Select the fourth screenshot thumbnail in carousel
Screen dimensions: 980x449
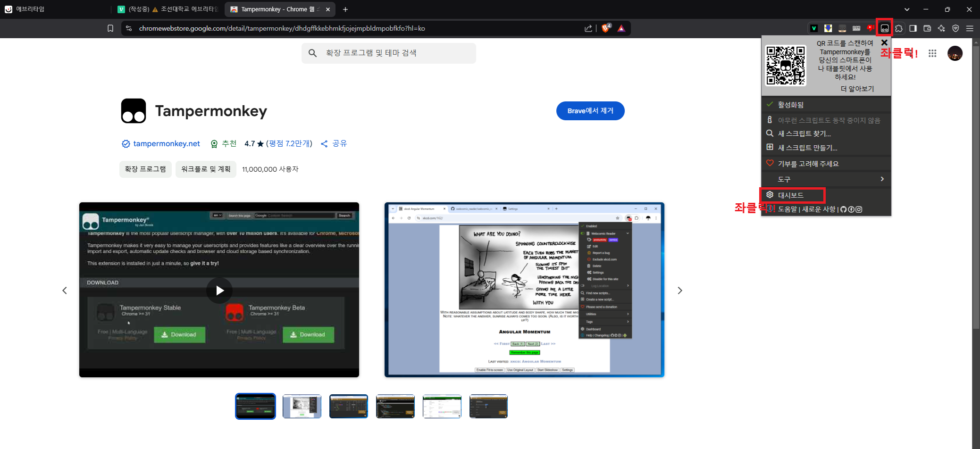tap(395, 406)
